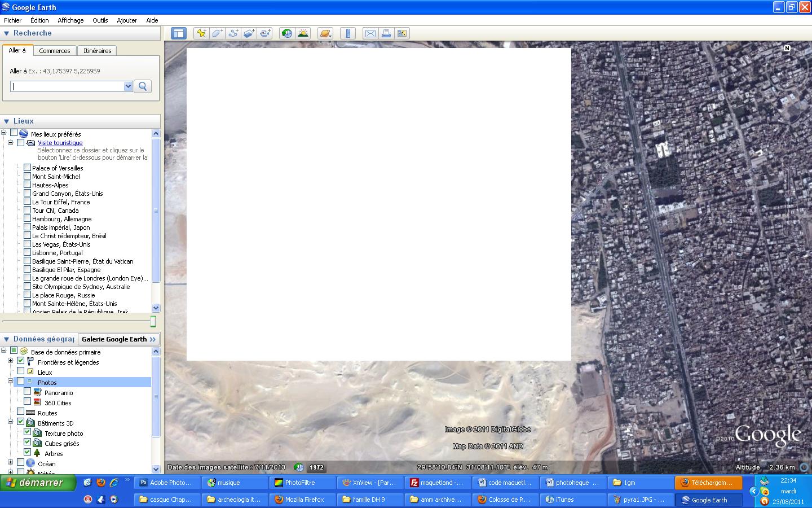The width and height of the screenshot is (812, 508).
Task: Click the record a tour camera icon
Action: [x=266, y=33]
